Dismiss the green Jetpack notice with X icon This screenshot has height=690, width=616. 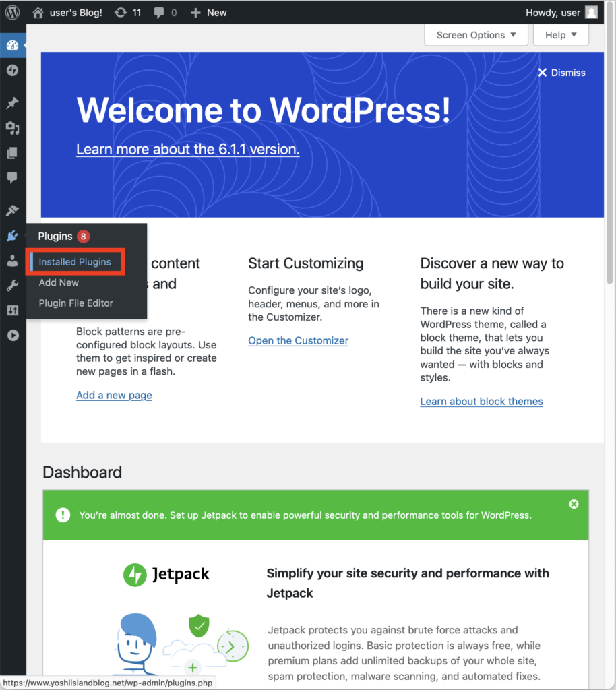click(x=574, y=504)
